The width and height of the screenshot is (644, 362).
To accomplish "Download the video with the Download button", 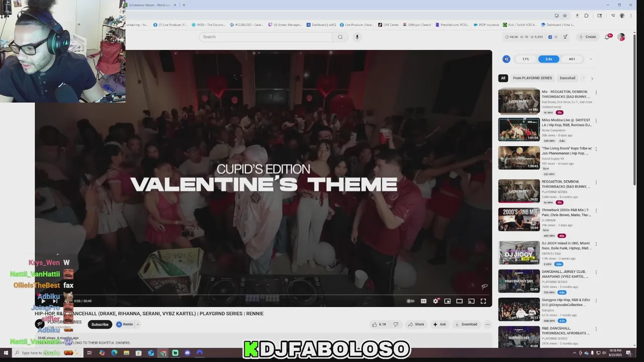I will pos(466,324).
